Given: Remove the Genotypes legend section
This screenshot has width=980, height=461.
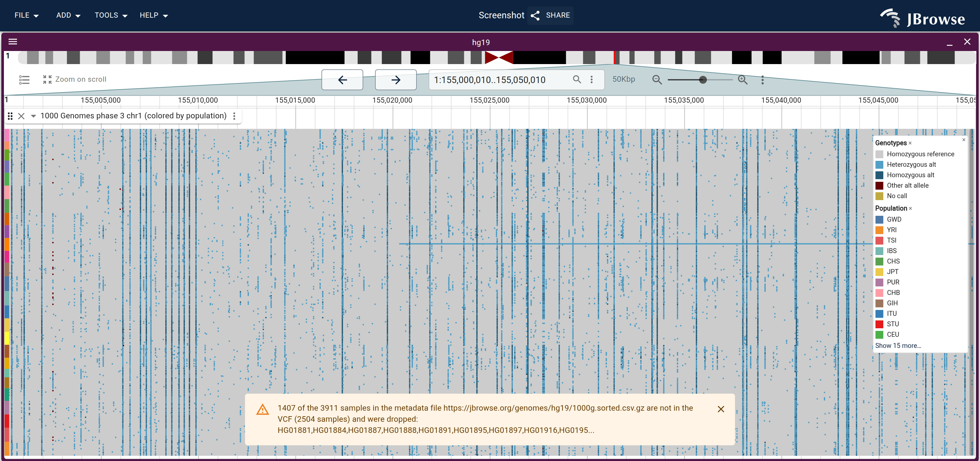Looking at the screenshot, I should click(910, 143).
